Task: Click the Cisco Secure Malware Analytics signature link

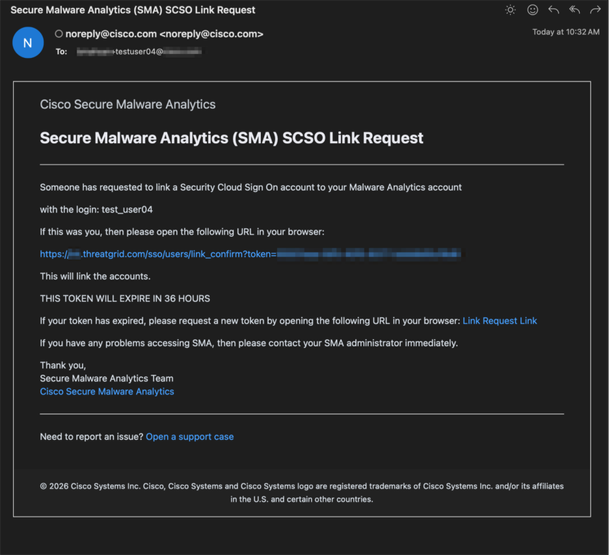Action: pyautogui.click(x=107, y=392)
